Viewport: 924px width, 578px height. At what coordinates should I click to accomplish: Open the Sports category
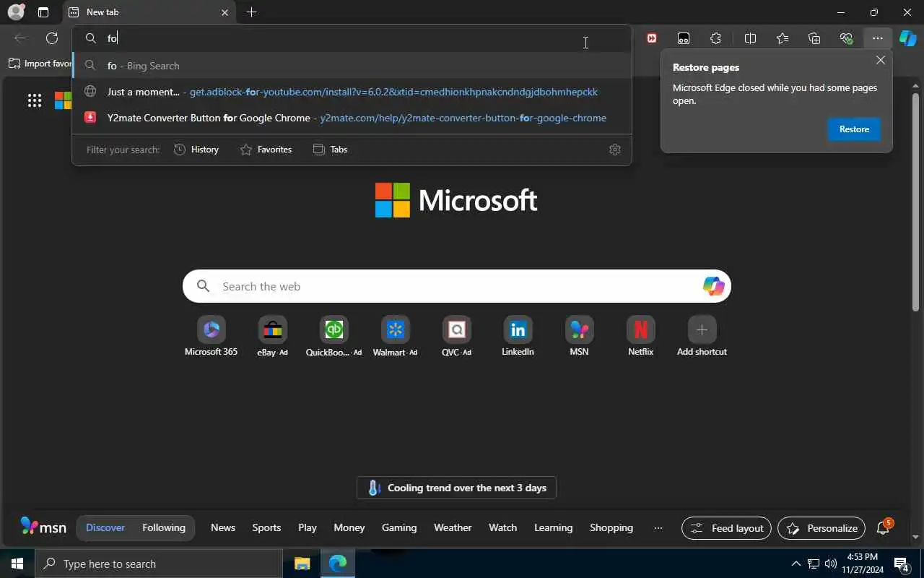pyautogui.click(x=266, y=528)
